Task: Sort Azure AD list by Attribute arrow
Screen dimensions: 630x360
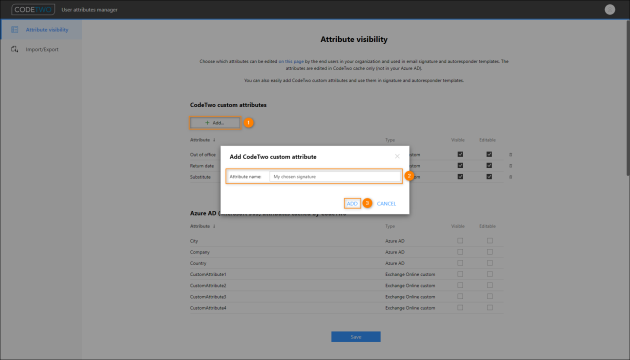Action: tap(214, 226)
